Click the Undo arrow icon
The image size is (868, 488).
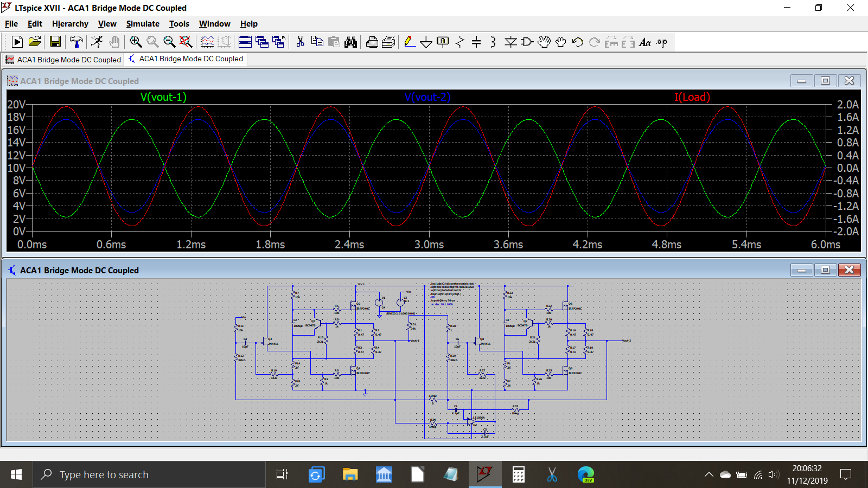coord(578,42)
